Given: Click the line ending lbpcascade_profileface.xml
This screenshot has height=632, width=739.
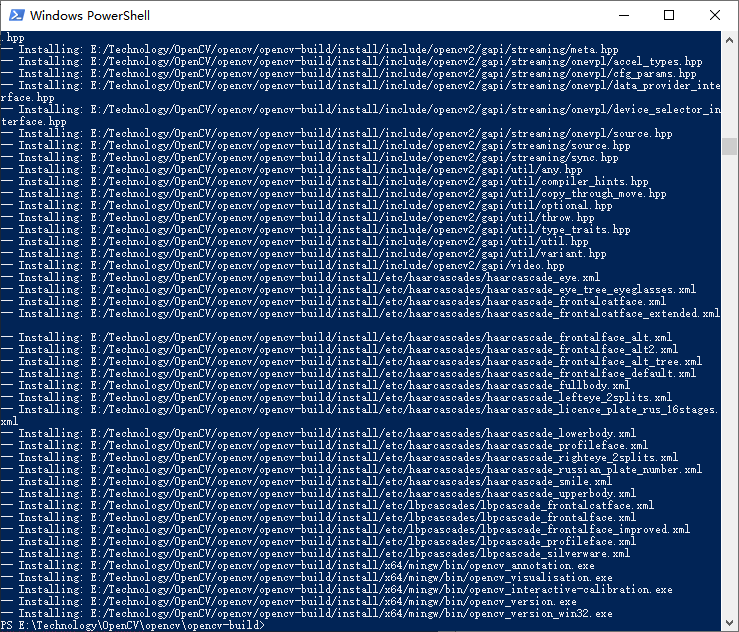Looking at the screenshot, I should click(319, 541).
